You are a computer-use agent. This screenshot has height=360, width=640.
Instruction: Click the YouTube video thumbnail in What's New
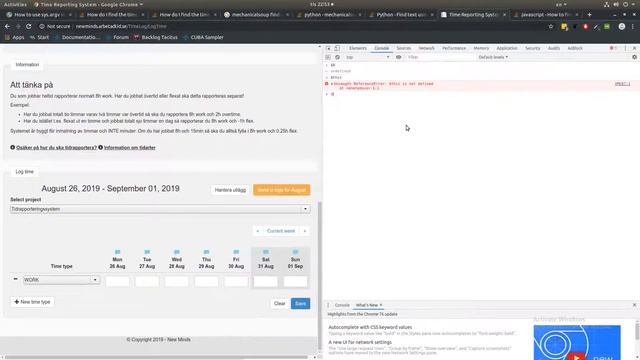(577, 342)
